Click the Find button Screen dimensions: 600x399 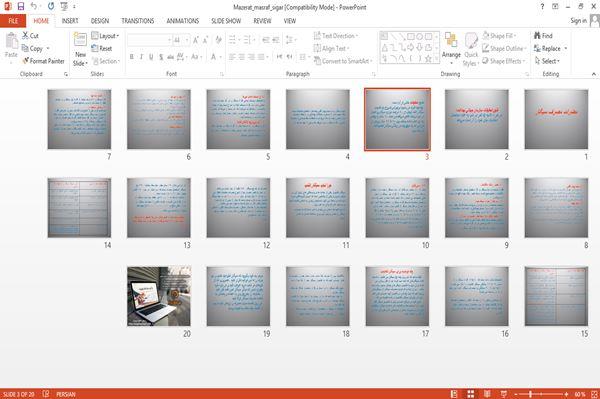click(543, 36)
